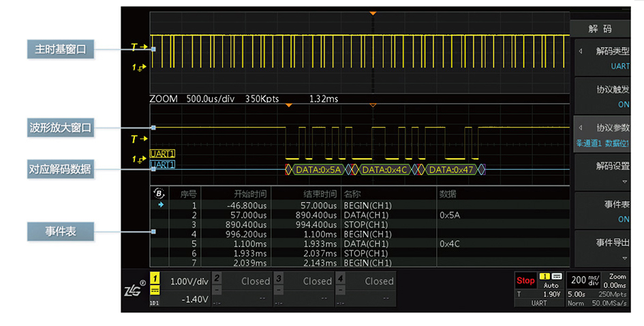Click the ZLG logo icon

(135, 288)
